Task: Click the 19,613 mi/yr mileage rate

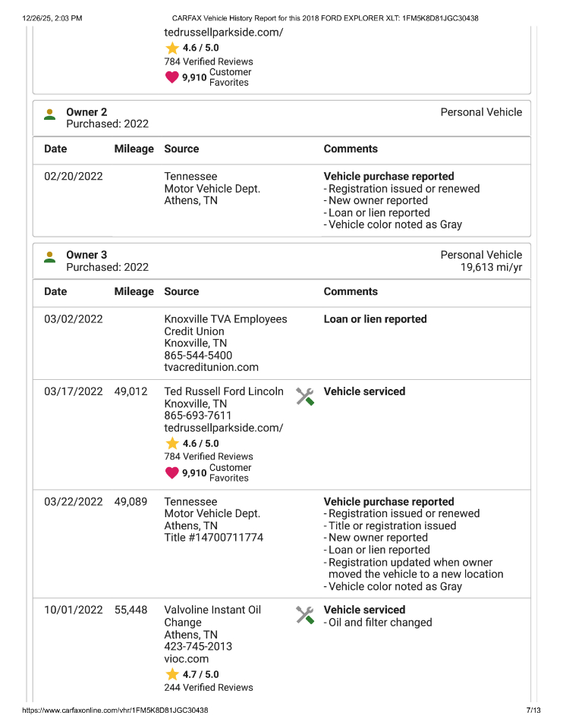Action: click(491, 268)
